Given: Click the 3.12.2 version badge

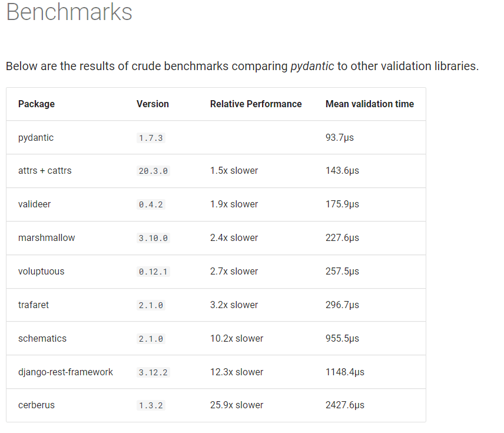Looking at the screenshot, I should click(x=153, y=372).
